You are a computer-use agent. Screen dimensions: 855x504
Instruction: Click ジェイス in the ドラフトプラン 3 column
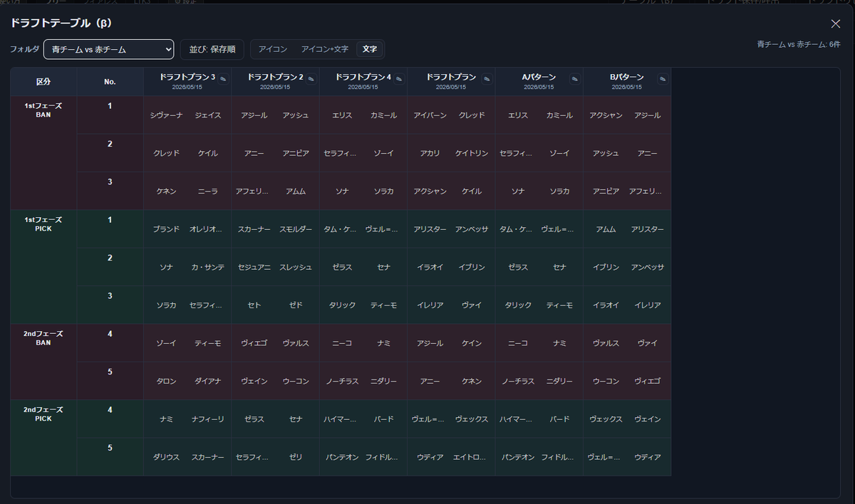(208, 115)
